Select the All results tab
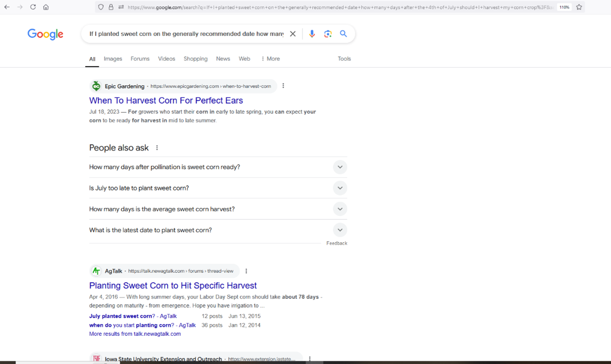Screen dimensions: 611x364 coord(92,59)
